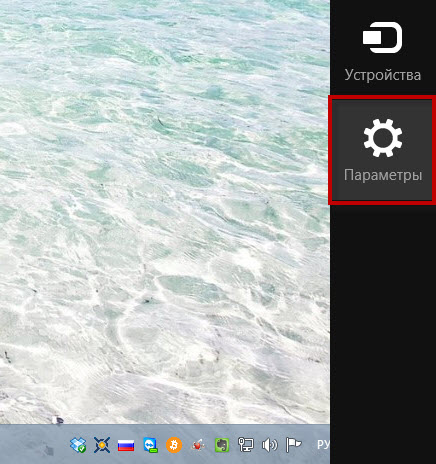The image size is (436, 464).
Task: Open the volume speaker tray icon
Action: 269,445
